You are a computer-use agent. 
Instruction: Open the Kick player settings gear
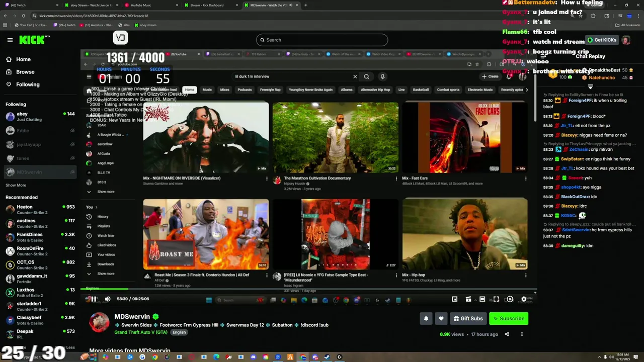[x=524, y=299]
